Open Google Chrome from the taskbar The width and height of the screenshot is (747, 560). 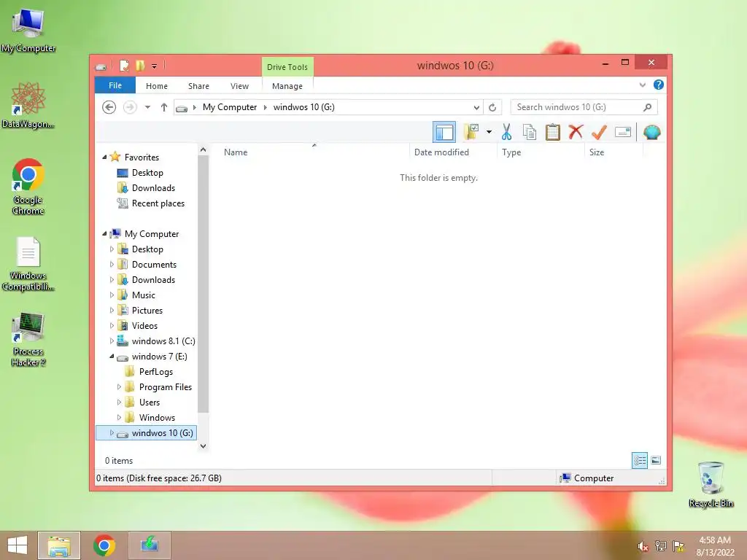[104, 545]
